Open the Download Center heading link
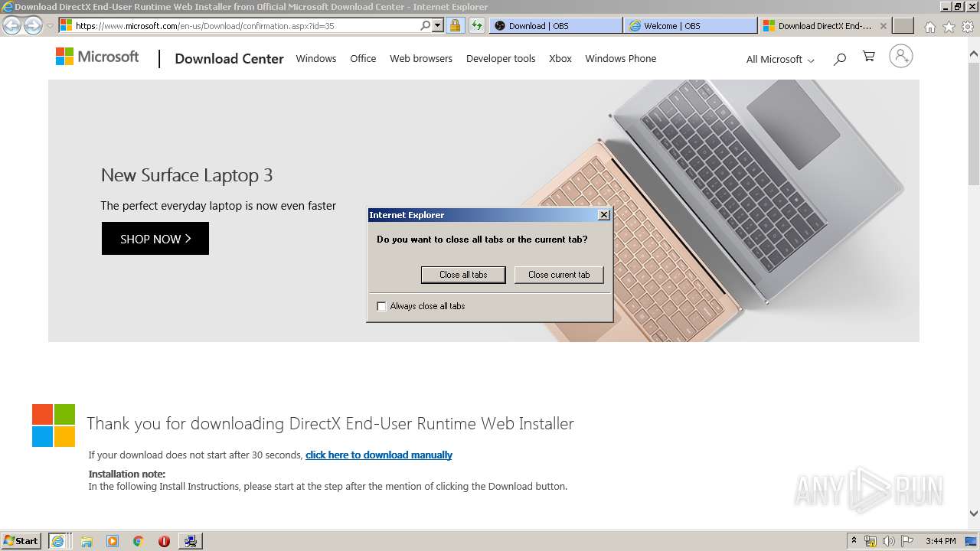Screen dimensions: 980x551 229,58
